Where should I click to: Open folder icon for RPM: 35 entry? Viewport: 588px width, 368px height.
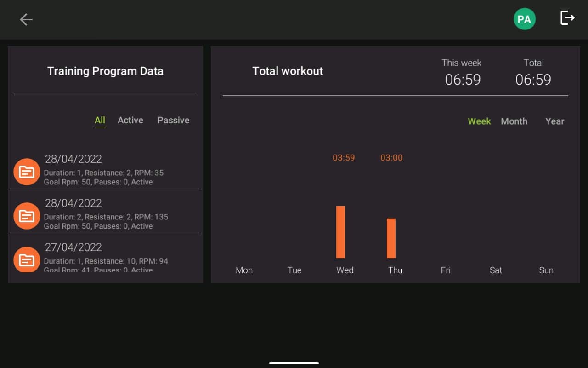(27, 172)
